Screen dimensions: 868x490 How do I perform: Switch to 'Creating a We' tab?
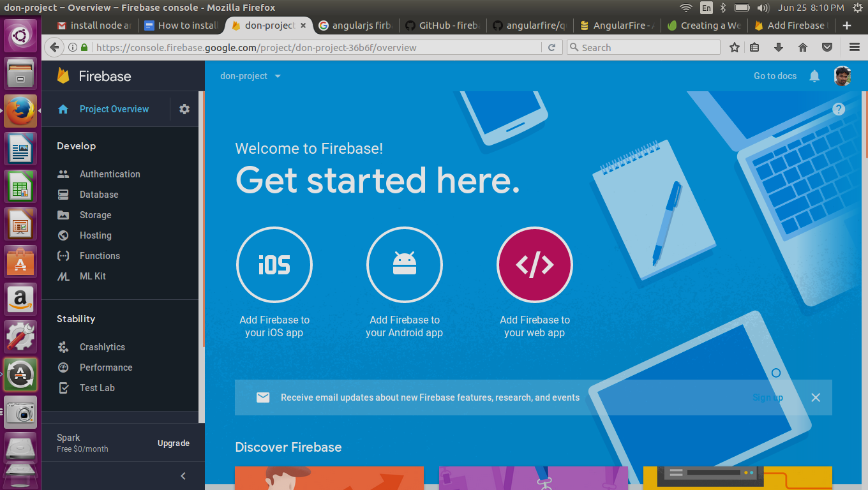tap(703, 26)
